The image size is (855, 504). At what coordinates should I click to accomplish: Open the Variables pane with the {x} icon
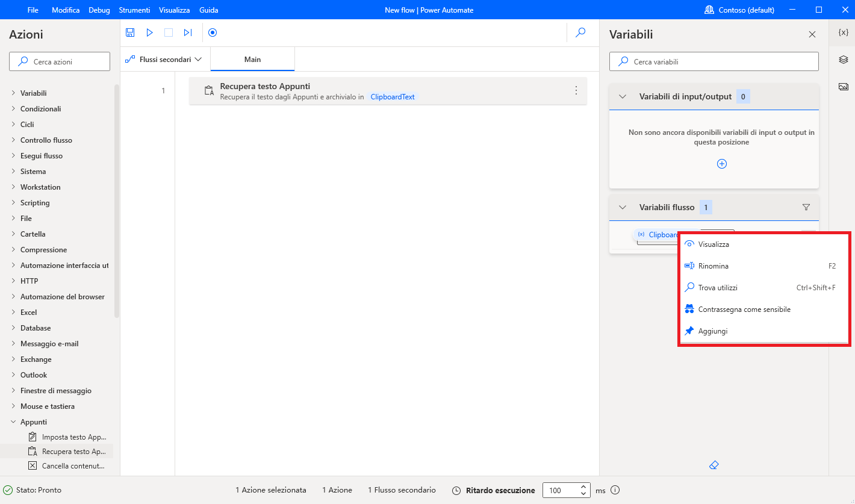843,32
